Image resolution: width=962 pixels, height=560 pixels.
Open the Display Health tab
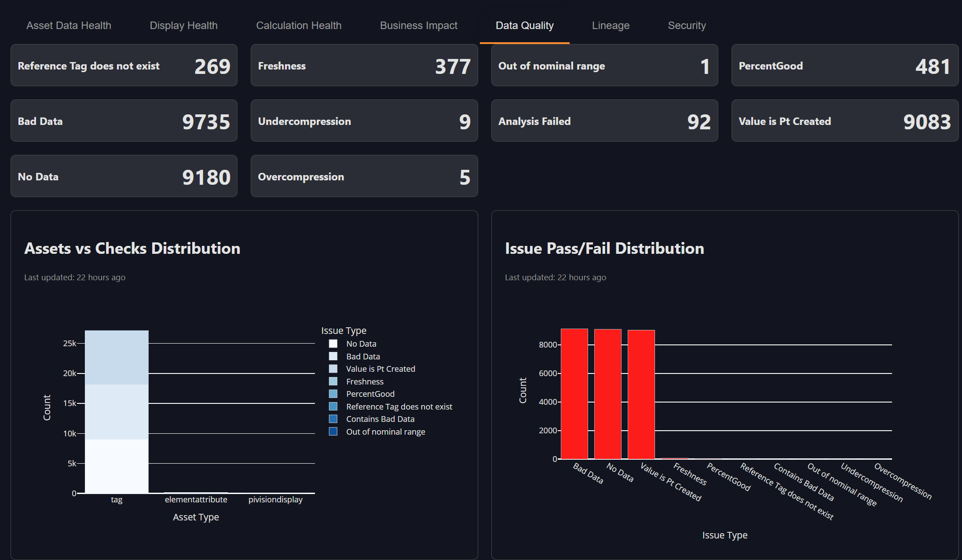183,25
